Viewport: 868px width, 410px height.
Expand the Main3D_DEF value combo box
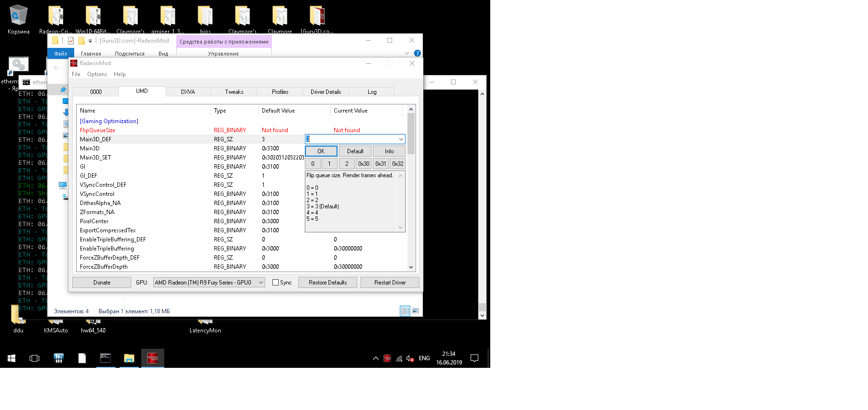click(x=401, y=139)
